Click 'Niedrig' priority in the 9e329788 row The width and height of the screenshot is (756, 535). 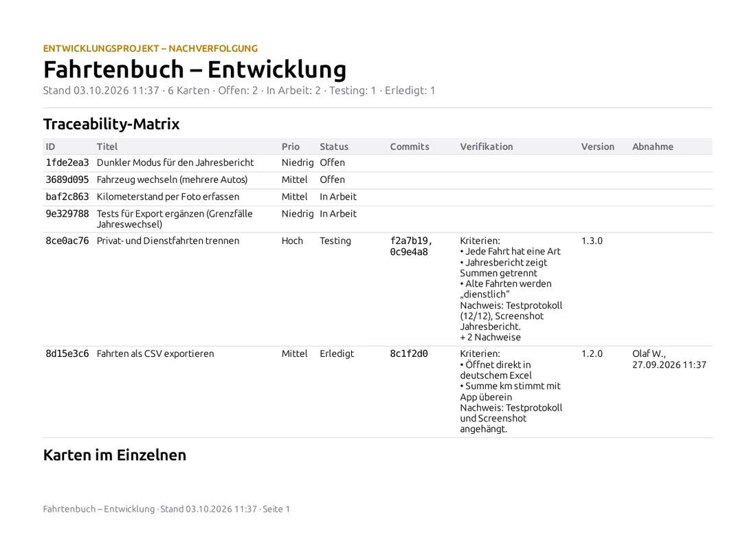pos(298,214)
